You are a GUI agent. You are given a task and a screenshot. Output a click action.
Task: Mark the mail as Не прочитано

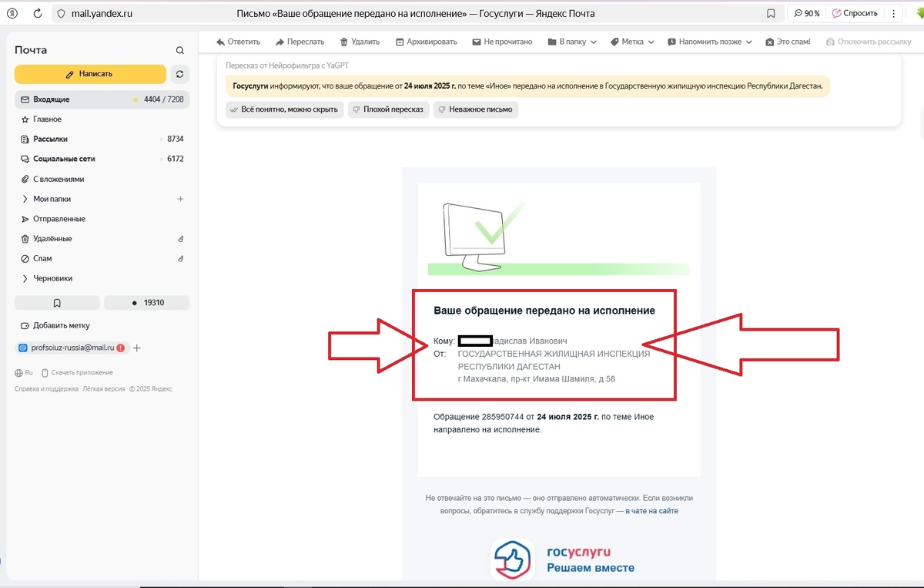click(502, 42)
